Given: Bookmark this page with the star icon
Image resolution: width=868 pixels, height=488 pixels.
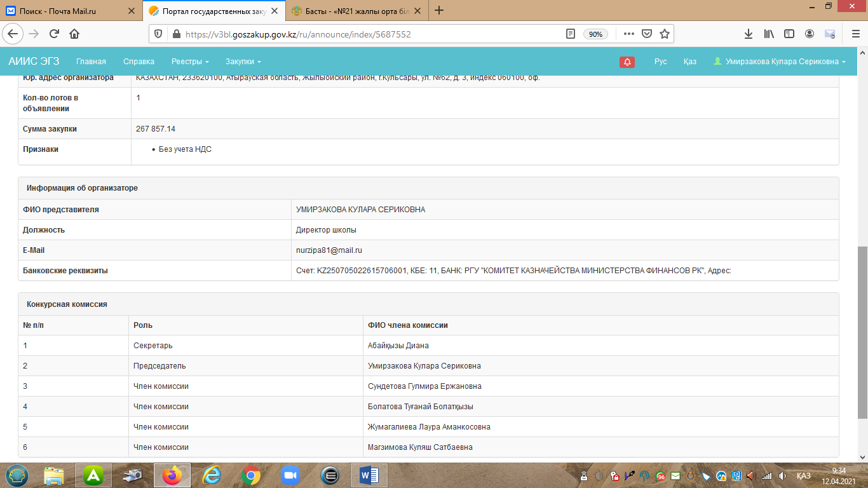Looking at the screenshot, I should [x=665, y=34].
